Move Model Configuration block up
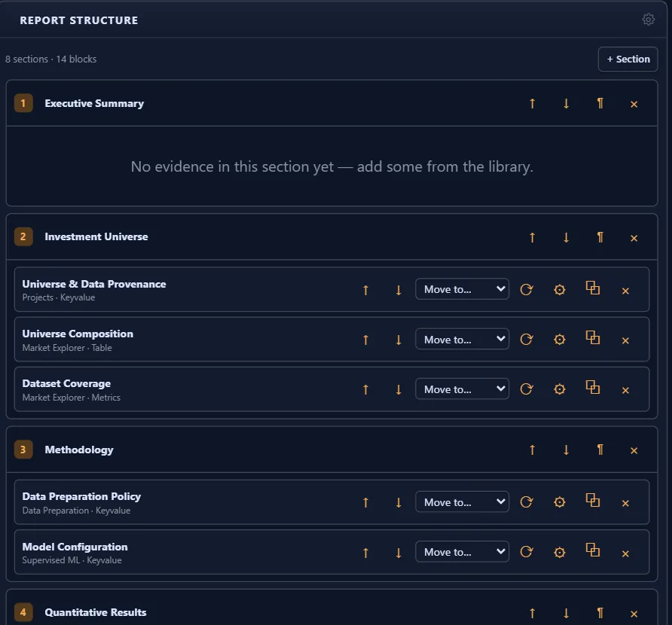Viewport: 672px width, 625px height. [365, 553]
